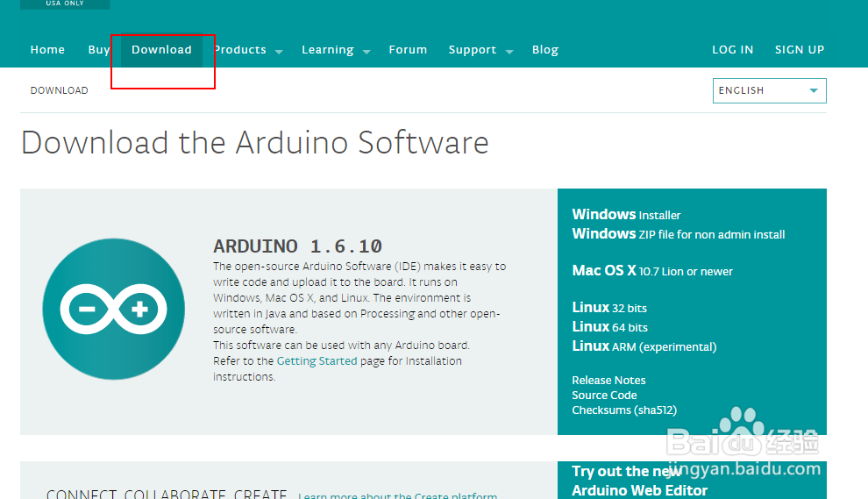The height and width of the screenshot is (499, 868).
Task: Download Linux 32 bits version
Action: (x=609, y=308)
